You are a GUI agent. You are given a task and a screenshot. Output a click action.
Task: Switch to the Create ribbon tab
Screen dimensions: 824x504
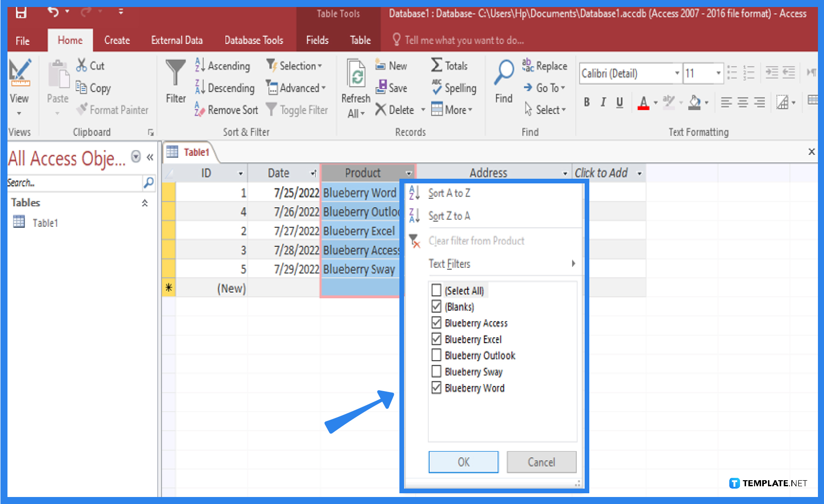(116, 40)
